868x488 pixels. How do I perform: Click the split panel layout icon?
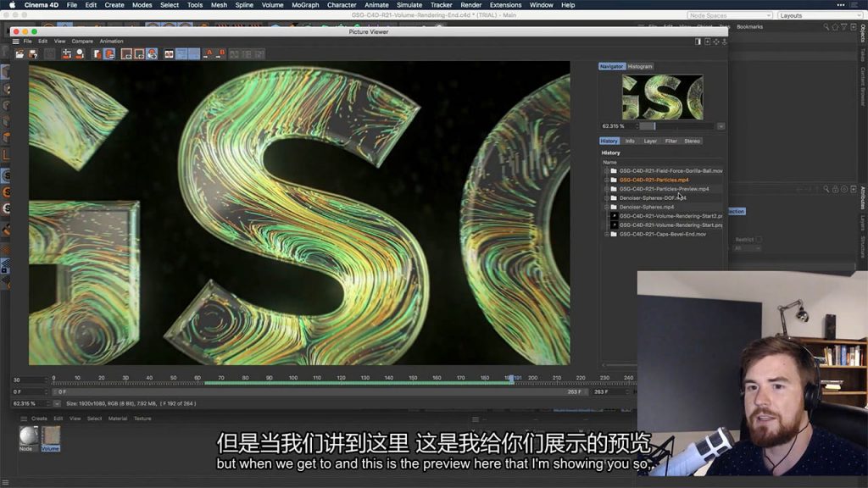(x=698, y=42)
